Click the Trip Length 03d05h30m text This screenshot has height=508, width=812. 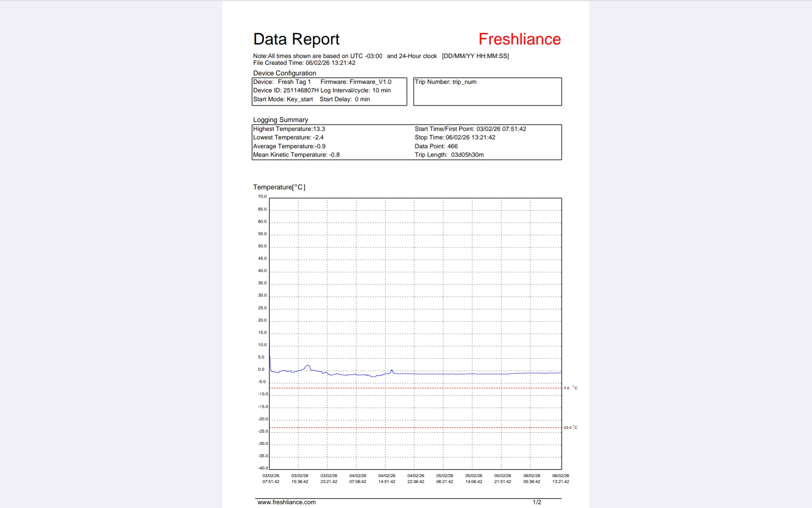point(449,155)
